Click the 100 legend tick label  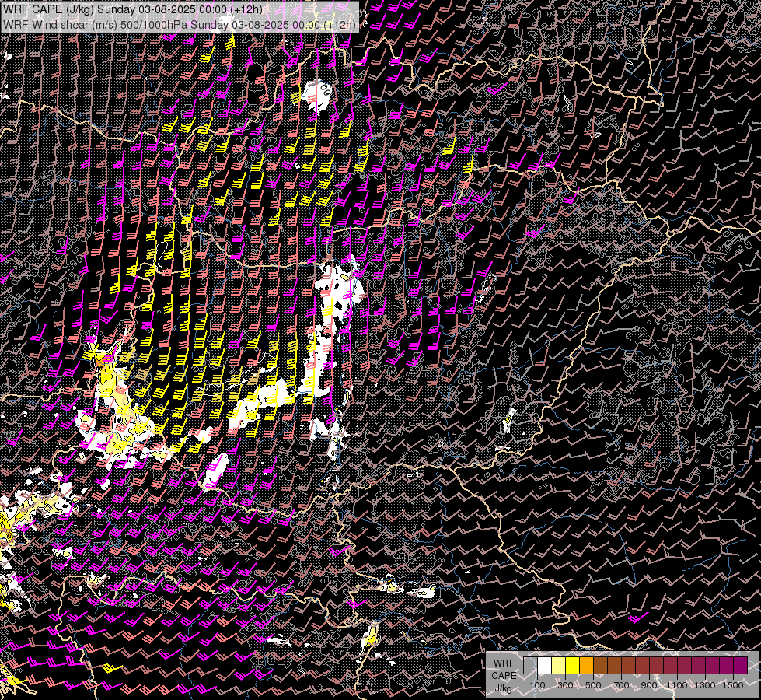click(537, 685)
